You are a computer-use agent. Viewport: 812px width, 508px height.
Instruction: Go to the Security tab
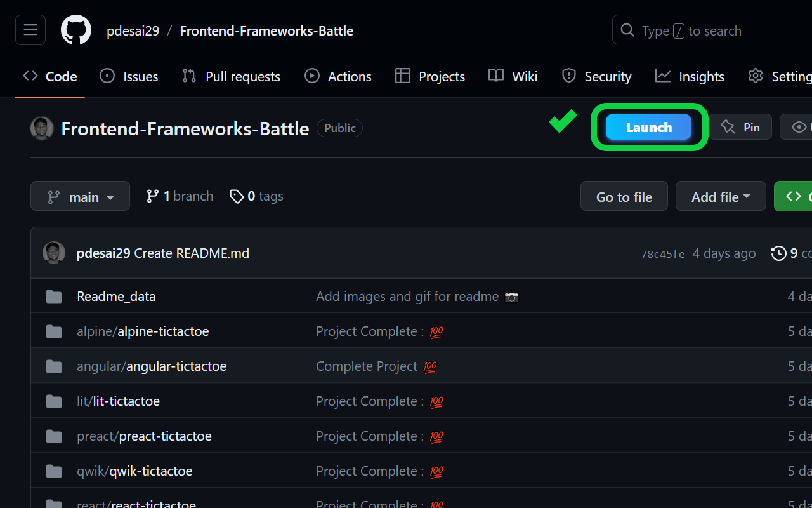(597, 76)
